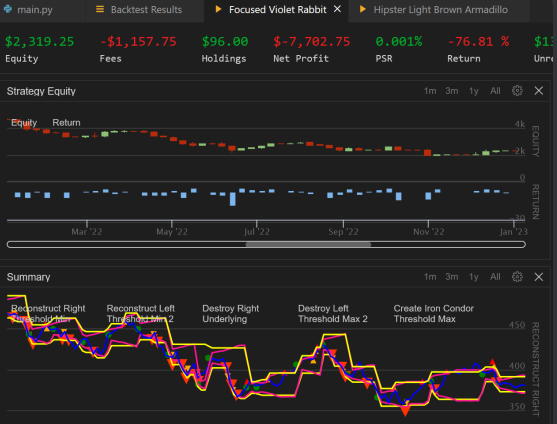
Task: Click the Summary panel title
Action: point(28,277)
